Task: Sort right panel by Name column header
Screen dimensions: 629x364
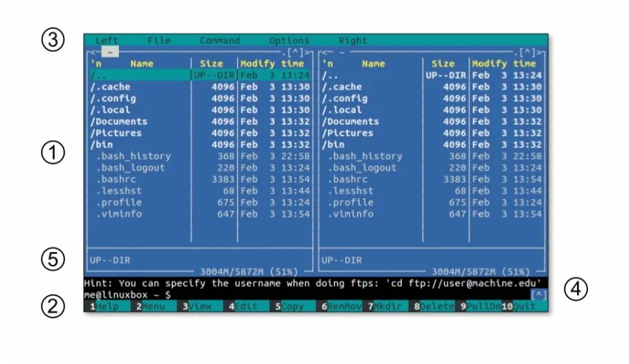Action: pyautogui.click(x=373, y=64)
